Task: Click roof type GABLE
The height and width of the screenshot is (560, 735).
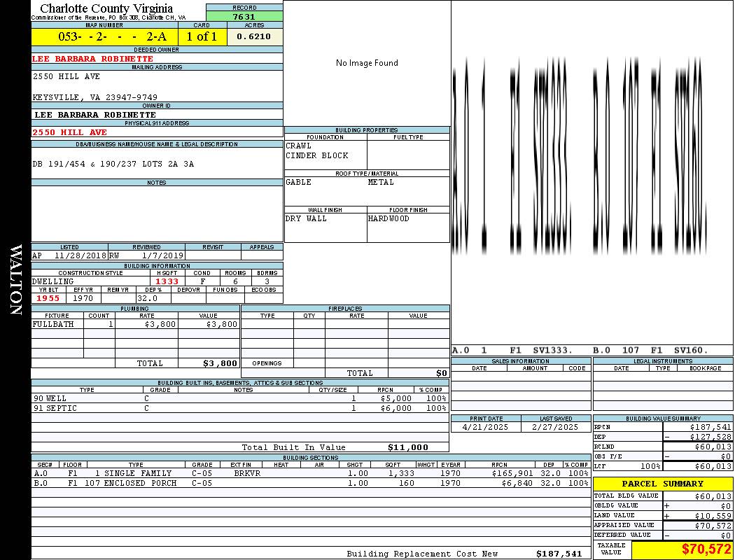Action: (x=299, y=182)
